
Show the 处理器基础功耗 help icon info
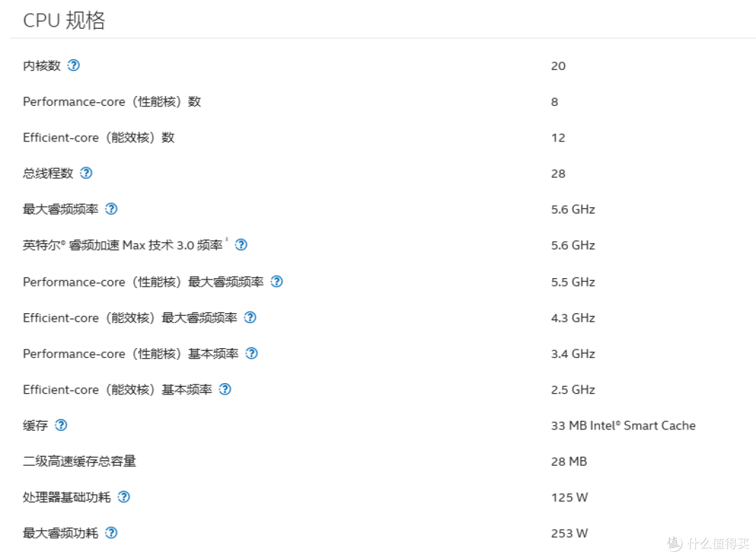124,497
